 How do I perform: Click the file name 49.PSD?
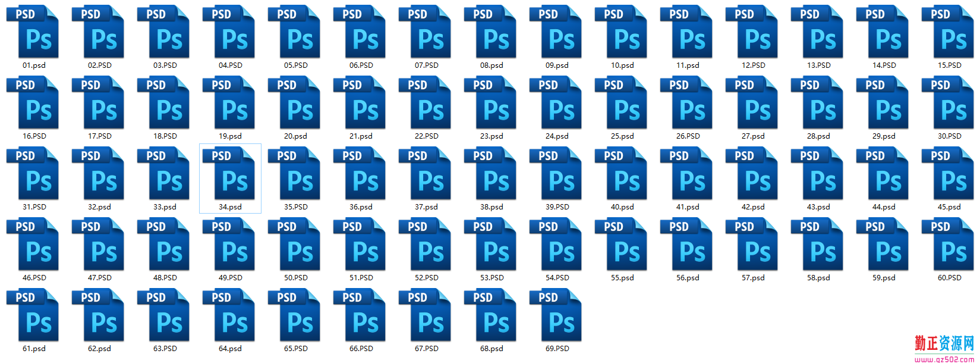point(231,278)
